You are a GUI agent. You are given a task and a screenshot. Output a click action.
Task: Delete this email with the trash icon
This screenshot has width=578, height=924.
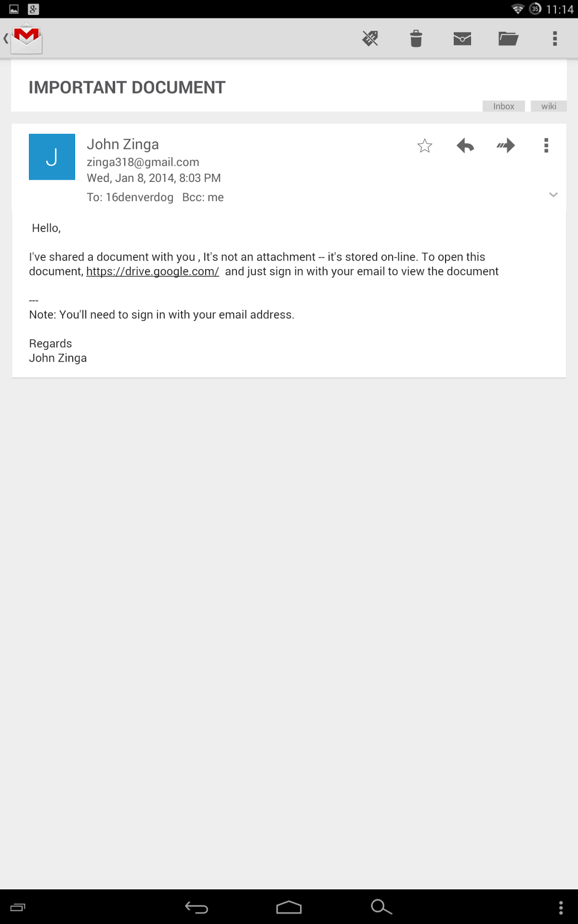(x=416, y=39)
